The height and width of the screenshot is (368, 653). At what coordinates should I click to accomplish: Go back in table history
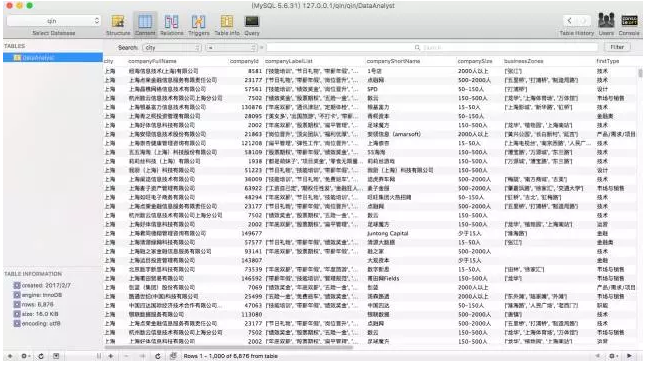tap(570, 20)
